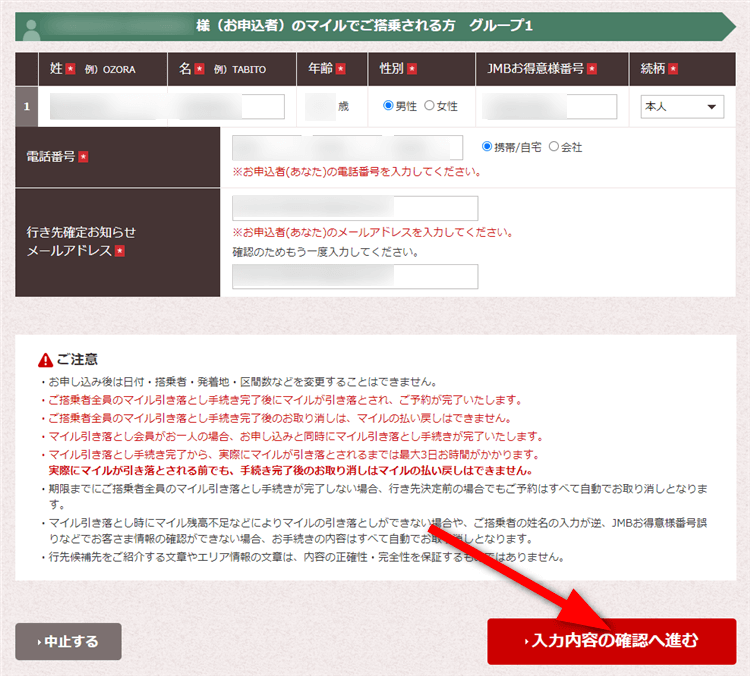This screenshot has width=750, height=676.
Task: Select the 男性 radio button
Action: pos(389,106)
